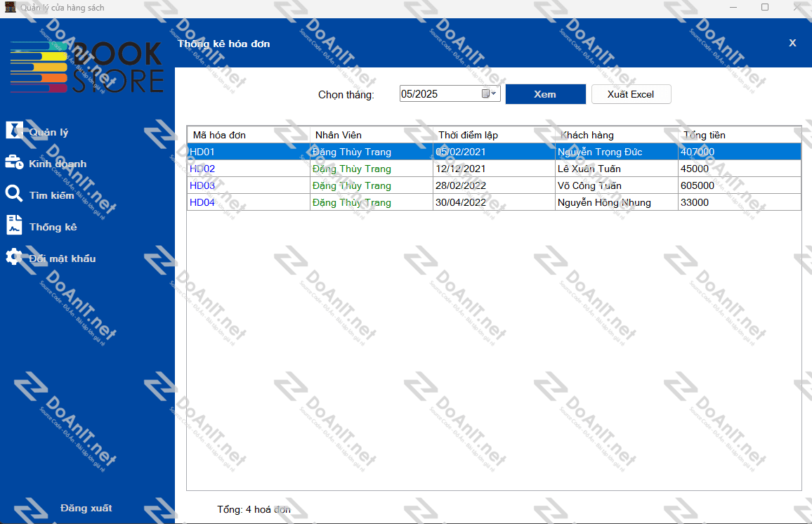The image size is (812, 524).
Task: Sort by Mã hóa đơn column header
Action: [x=248, y=135]
